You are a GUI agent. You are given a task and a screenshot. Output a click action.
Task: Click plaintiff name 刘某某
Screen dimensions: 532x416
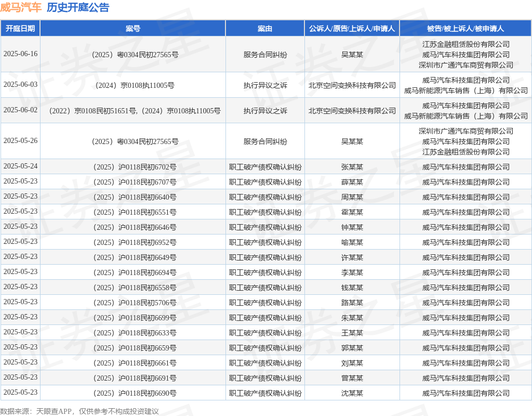pyautogui.click(x=352, y=363)
